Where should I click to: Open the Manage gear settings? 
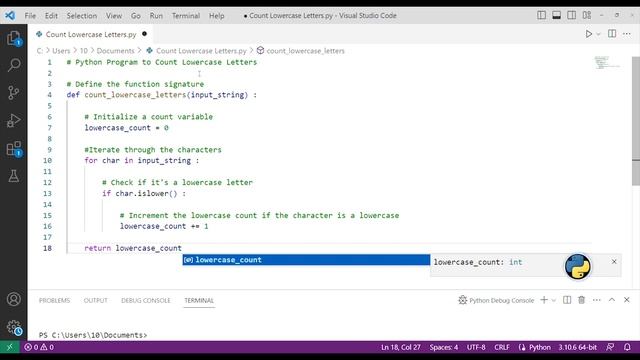tap(13, 327)
